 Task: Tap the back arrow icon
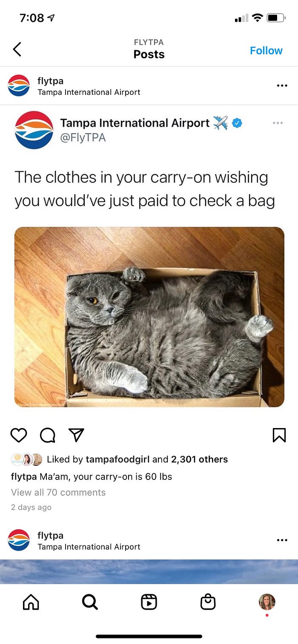pos(17,49)
